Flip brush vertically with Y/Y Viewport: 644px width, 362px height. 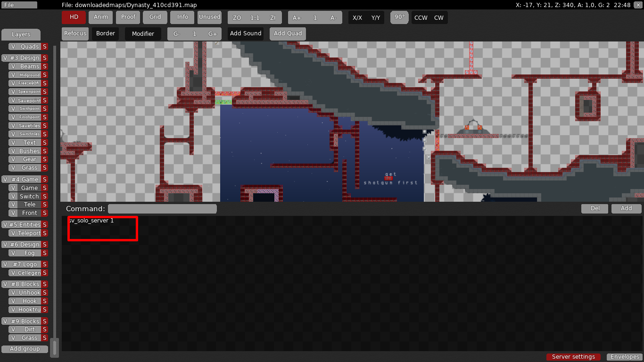[375, 18]
